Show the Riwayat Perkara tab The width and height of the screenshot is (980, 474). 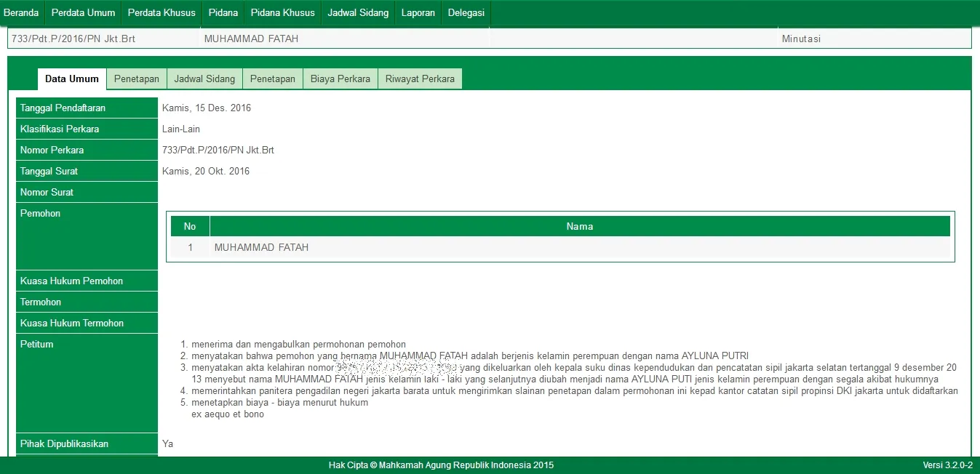point(420,79)
